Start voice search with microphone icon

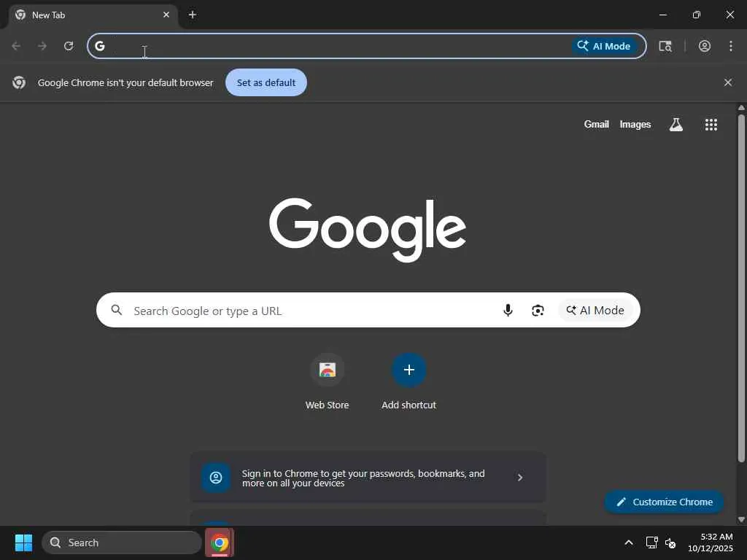click(x=508, y=311)
